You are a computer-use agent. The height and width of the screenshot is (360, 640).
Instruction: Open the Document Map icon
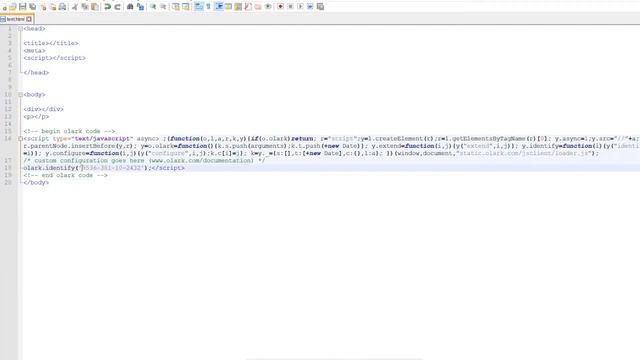point(238,7)
